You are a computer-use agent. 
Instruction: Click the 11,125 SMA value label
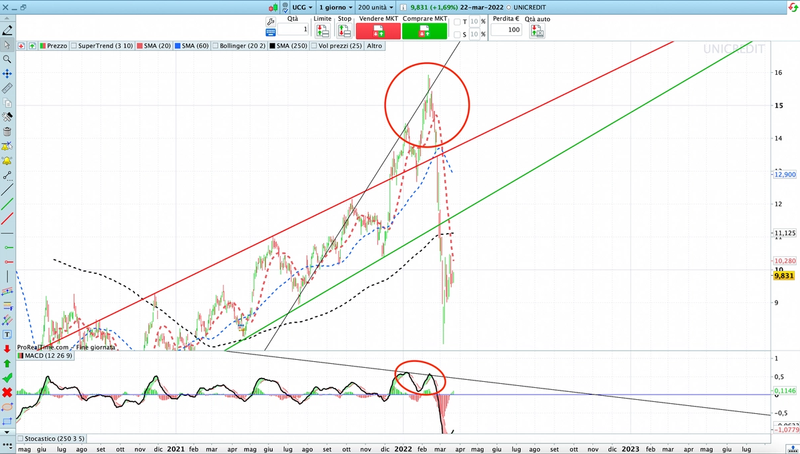click(785, 233)
